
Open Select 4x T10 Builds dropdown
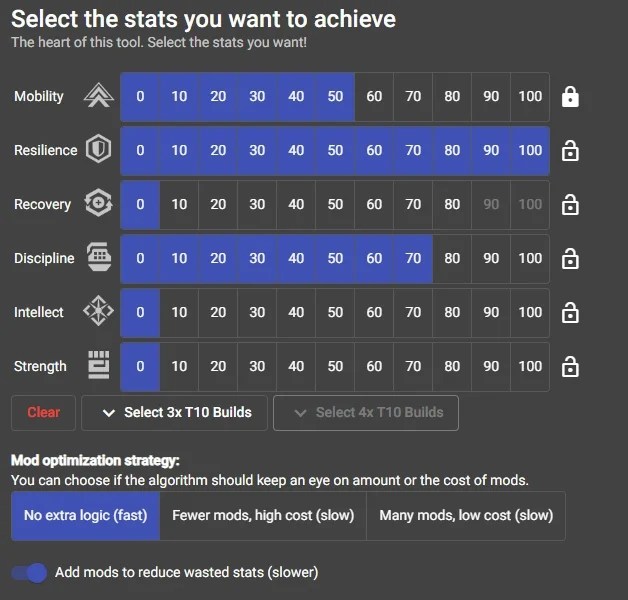365,412
